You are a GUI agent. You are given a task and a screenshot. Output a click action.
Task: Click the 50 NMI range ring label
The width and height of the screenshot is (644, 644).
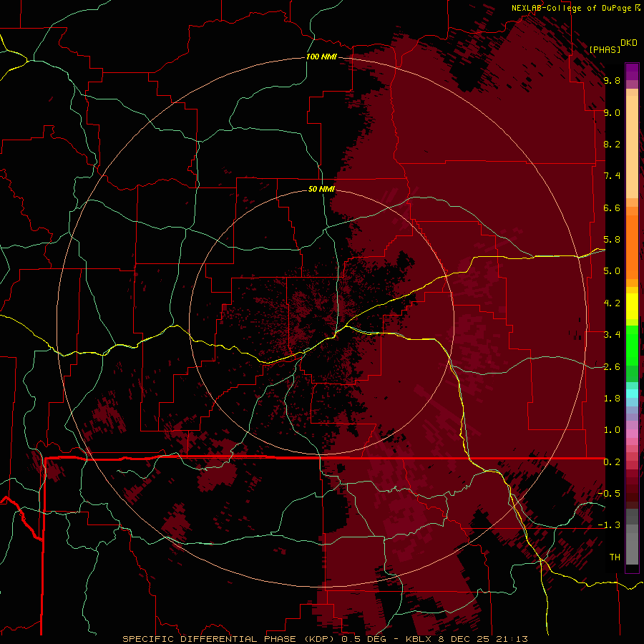pos(321,189)
